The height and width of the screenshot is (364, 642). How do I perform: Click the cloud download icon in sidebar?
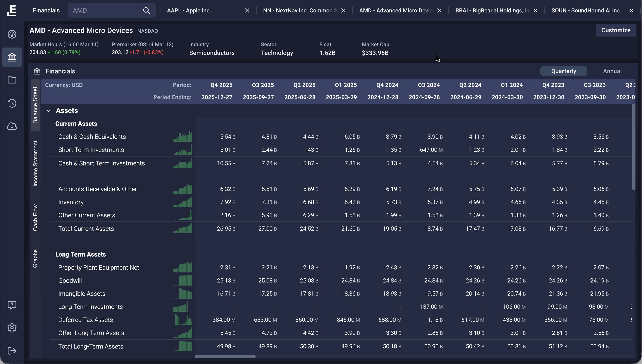click(x=12, y=126)
